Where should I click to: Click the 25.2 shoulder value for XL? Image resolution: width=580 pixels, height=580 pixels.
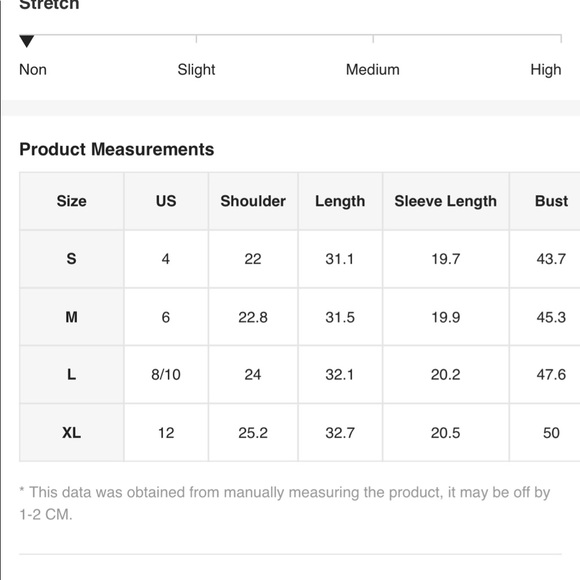pyautogui.click(x=253, y=432)
